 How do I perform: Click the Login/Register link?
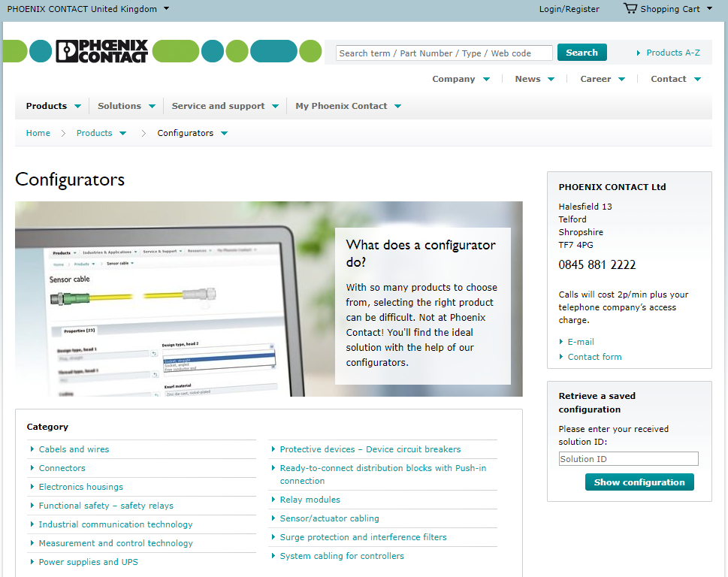(x=569, y=9)
